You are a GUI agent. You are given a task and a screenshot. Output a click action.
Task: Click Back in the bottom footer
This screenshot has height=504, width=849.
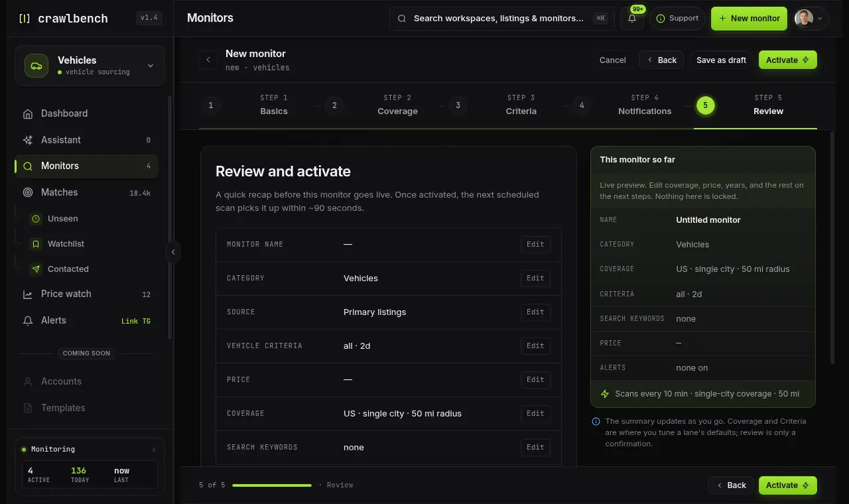coord(731,485)
